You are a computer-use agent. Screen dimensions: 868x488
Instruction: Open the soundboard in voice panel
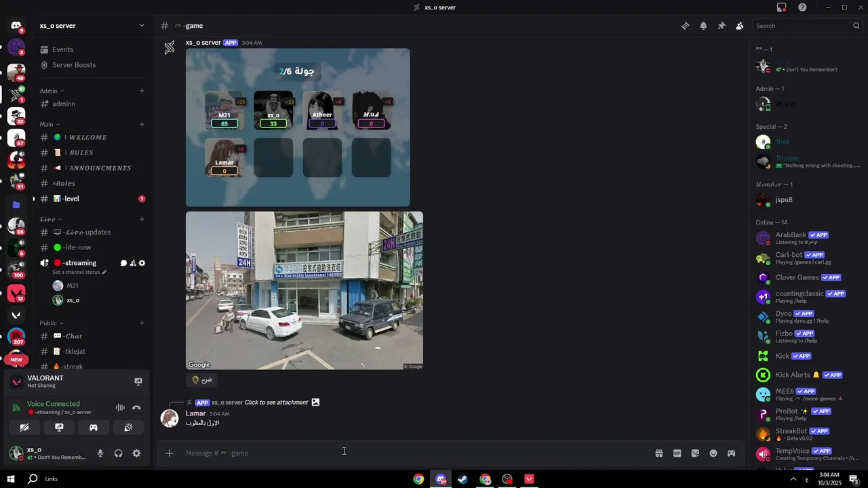coord(128,428)
